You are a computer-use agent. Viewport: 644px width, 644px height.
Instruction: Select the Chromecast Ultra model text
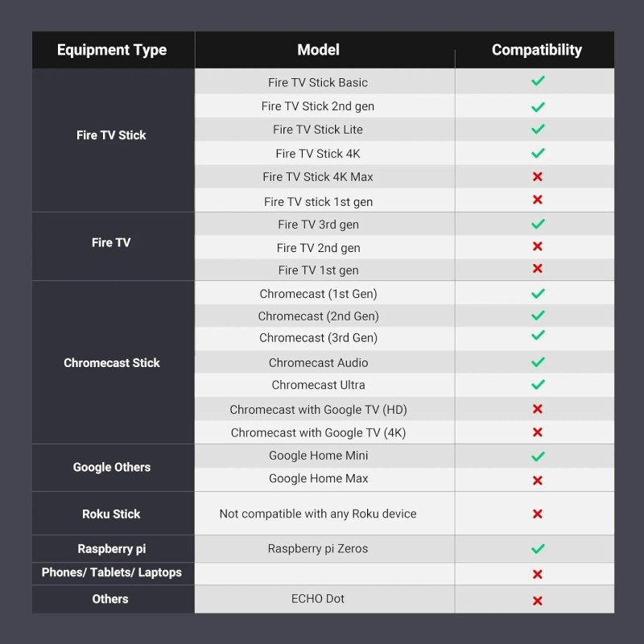(x=318, y=385)
